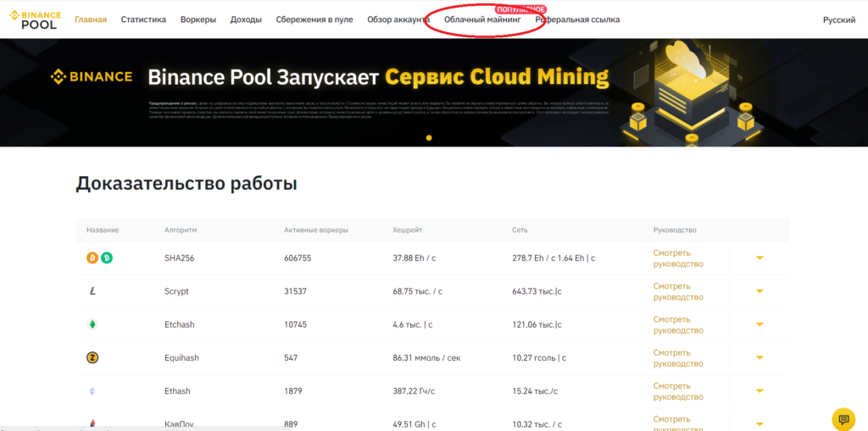The height and width of the screenshot is (431, 868).
Task: Click the Zcash icon in Equihash row
Action: click(x=92, y=358)
